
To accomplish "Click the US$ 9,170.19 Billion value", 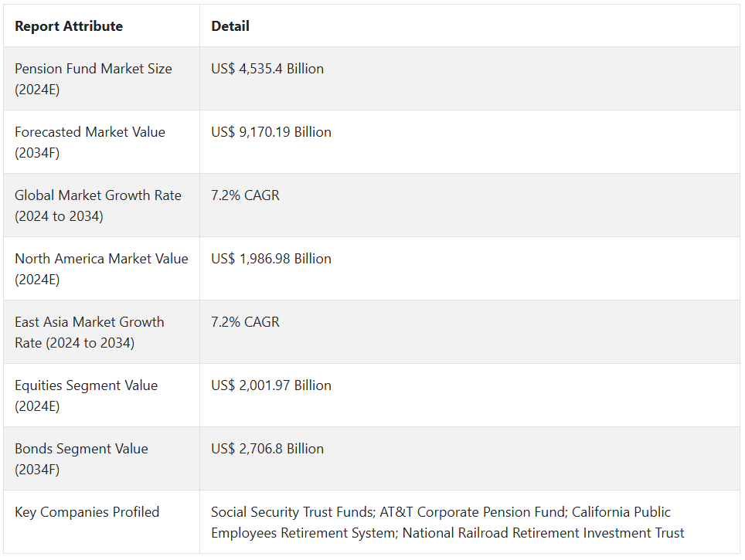I will pyautogui.click(x=271, y=132).
